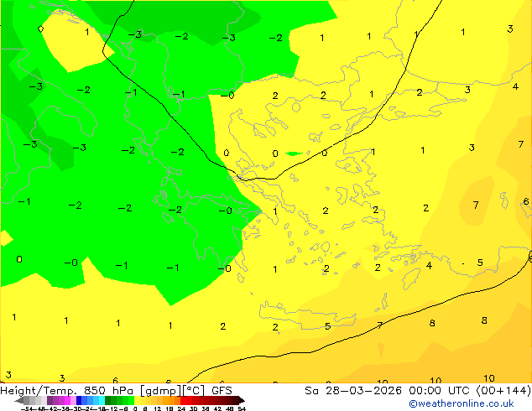The image size is (532, 411).
Task: Click the '(00+144)' forecast hour label
Action: point(503,391)
